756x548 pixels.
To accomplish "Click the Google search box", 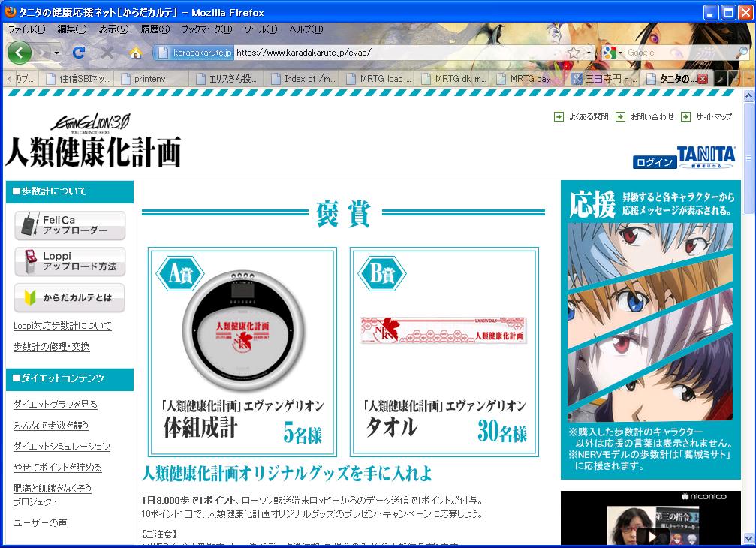I will click(680, 52).
